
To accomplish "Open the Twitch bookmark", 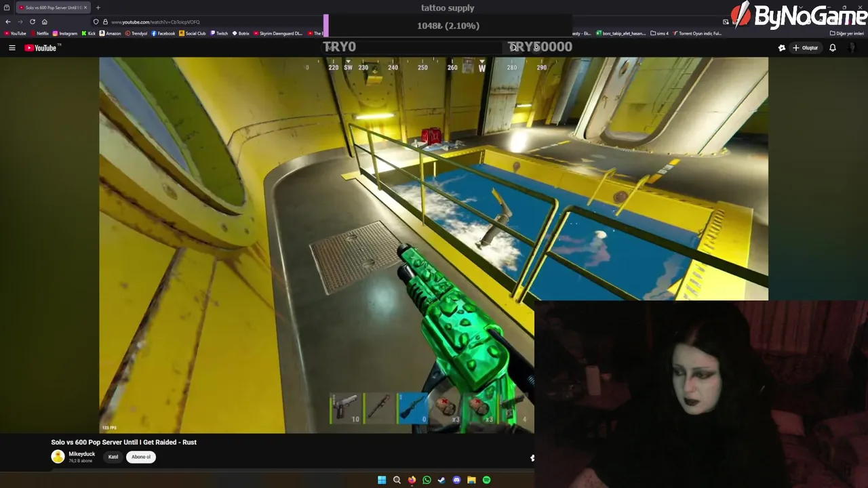I will [219, 33].
